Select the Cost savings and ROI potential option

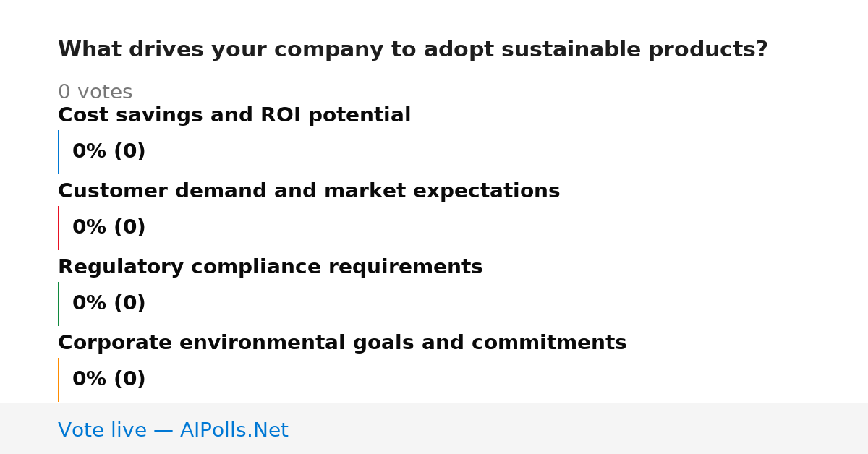234,115
